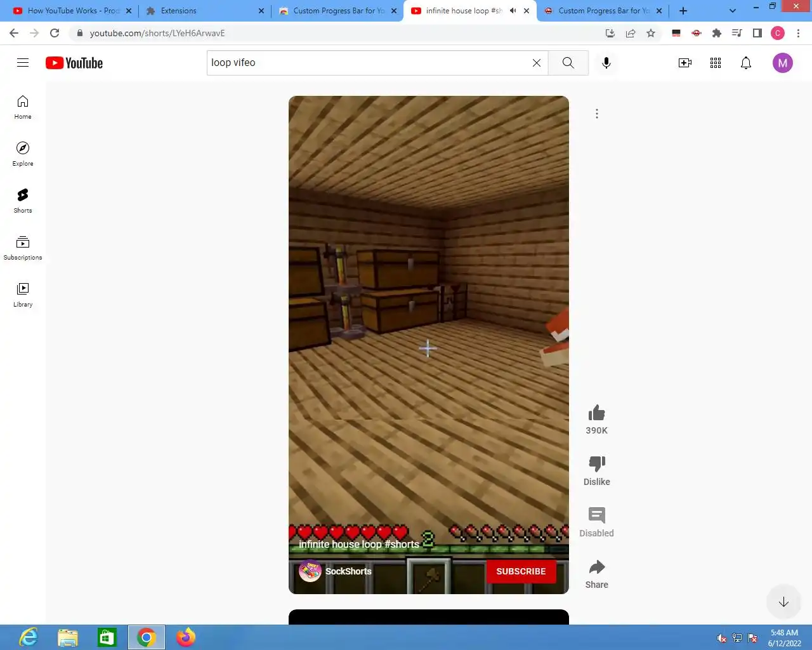Open the media controls icon in the toolbar
The height and width of the screenshot is (650, 812).
click(737, 33)
